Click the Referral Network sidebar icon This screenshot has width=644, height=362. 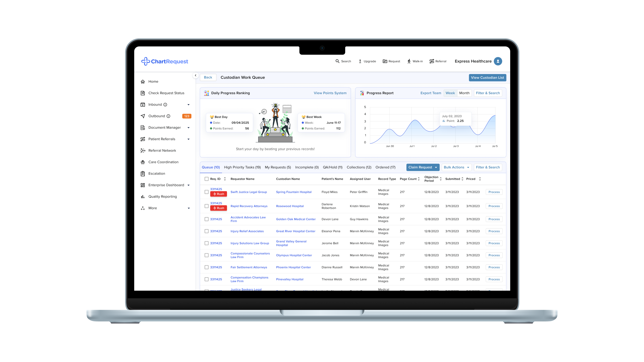click(x=143, y=150)
